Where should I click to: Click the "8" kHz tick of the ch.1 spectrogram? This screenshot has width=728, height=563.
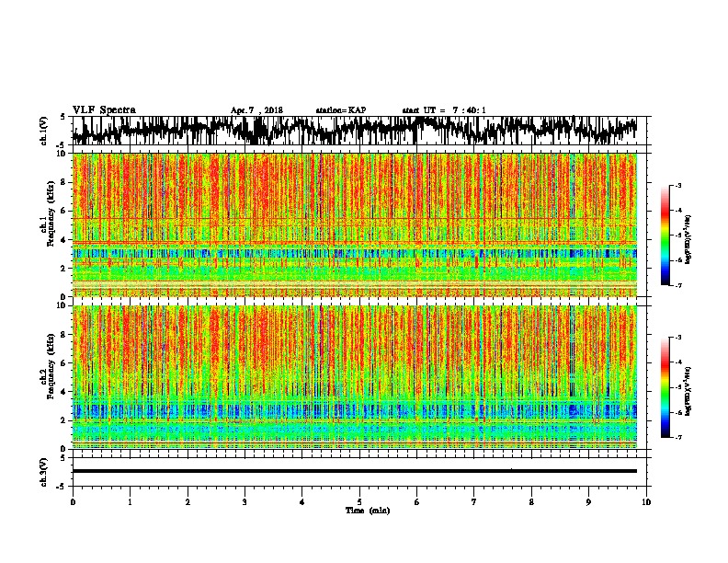(63, 182)
